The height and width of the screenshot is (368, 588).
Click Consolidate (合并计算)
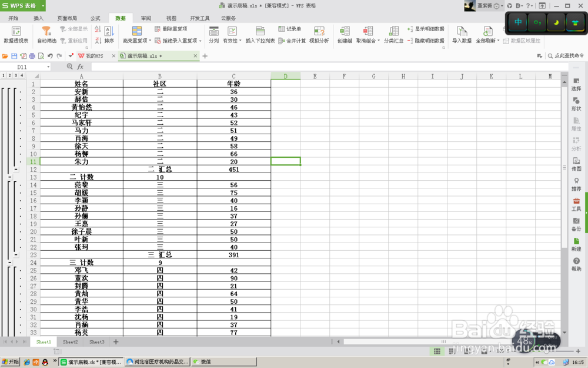tap(292, 41)
